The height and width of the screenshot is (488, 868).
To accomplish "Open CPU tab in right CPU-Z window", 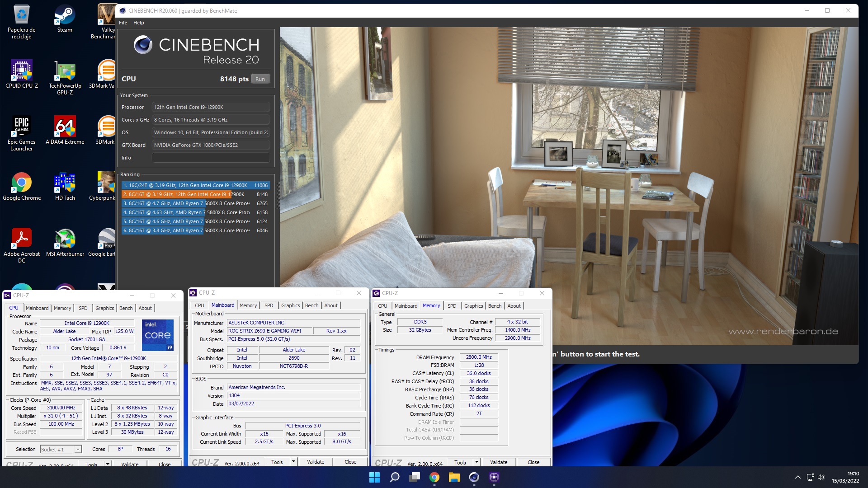I will (382, 306).
